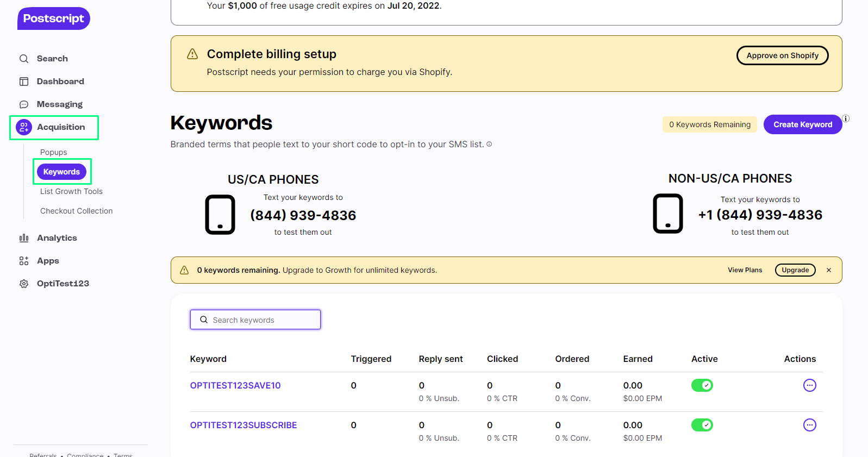Open Search from sidebar magnifier icon

click(24, 59)
